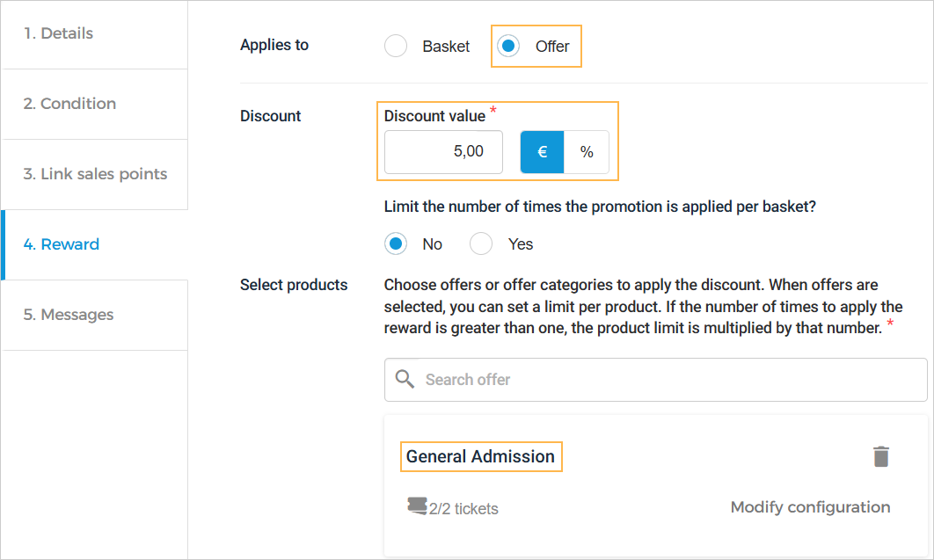
Task: Choose No for promotion limit
Action: click(x=396, y=244)
